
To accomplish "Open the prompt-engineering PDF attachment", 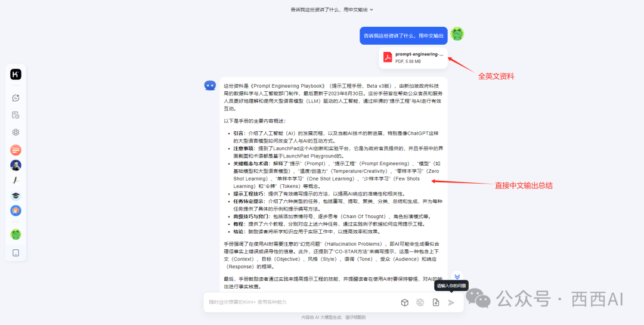I will coord(413,57).
